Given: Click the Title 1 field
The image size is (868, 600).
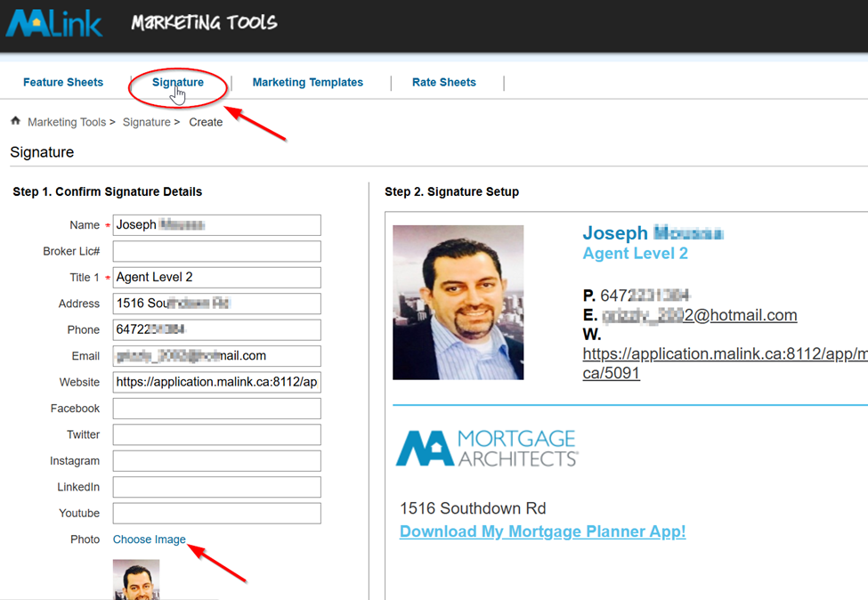Looking at the screenshot, I should pyautogui.click(x=217, y=278).
